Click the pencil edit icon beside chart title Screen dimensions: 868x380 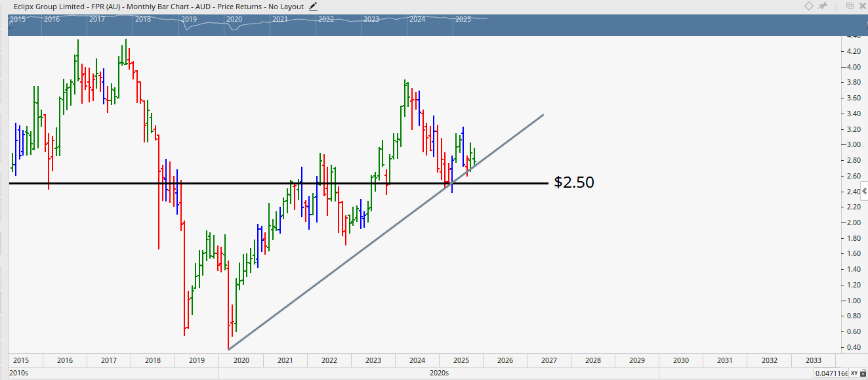click(x=313, y=6)
